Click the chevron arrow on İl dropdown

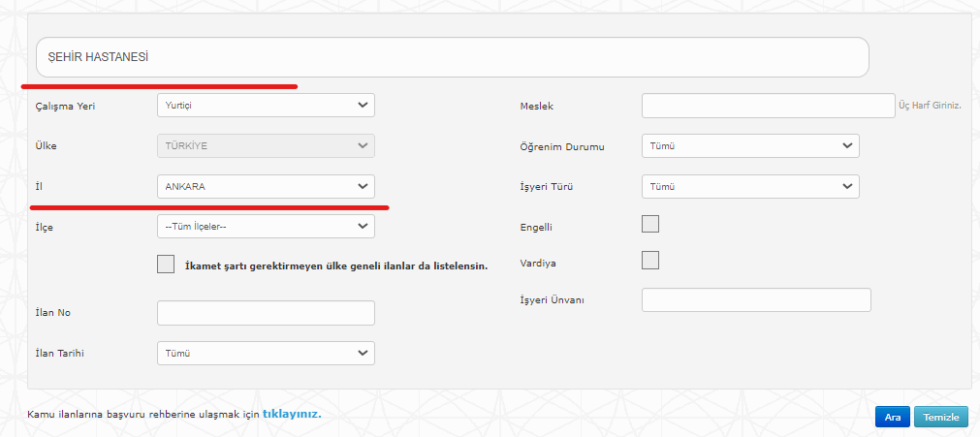363,186
